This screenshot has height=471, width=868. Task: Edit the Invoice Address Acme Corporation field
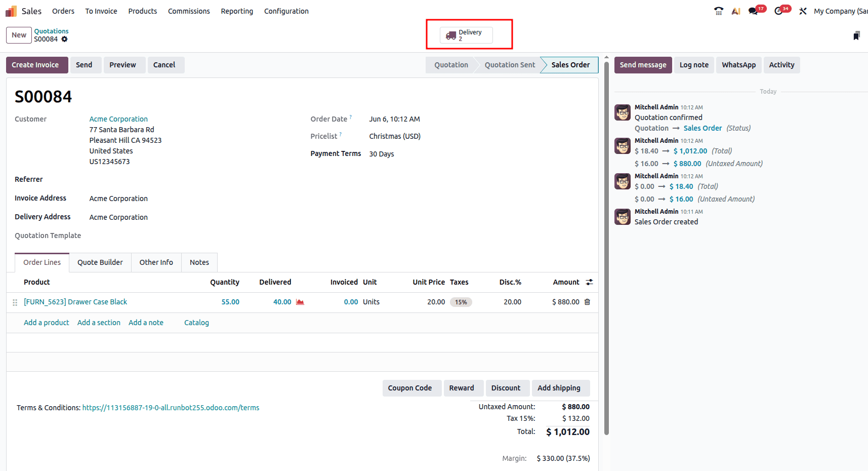118,199
